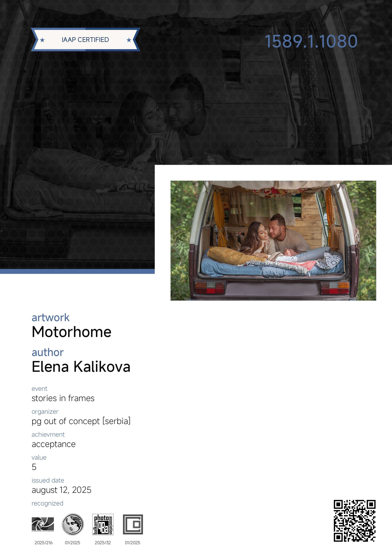Click the Int. Association of Art Photographers logo

coord(43,524)
